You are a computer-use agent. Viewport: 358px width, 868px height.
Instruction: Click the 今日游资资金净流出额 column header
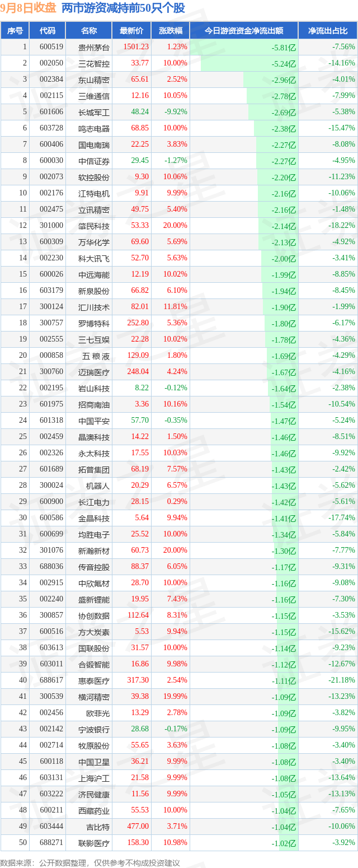pyautogui.click(x=244, y=31)
